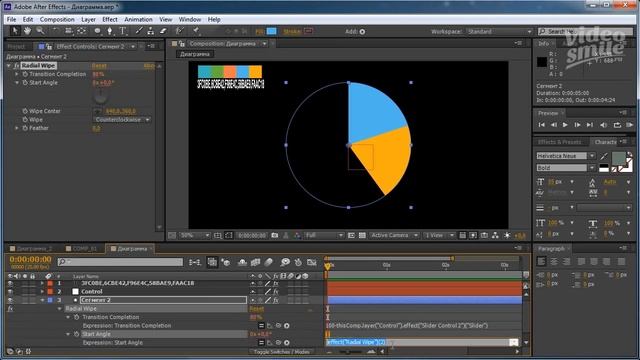Image resolution: width=640 pixels, height=360 pixels.
Task: Click the timeline current time 0:00:00:00
Action: pos(30,259)
